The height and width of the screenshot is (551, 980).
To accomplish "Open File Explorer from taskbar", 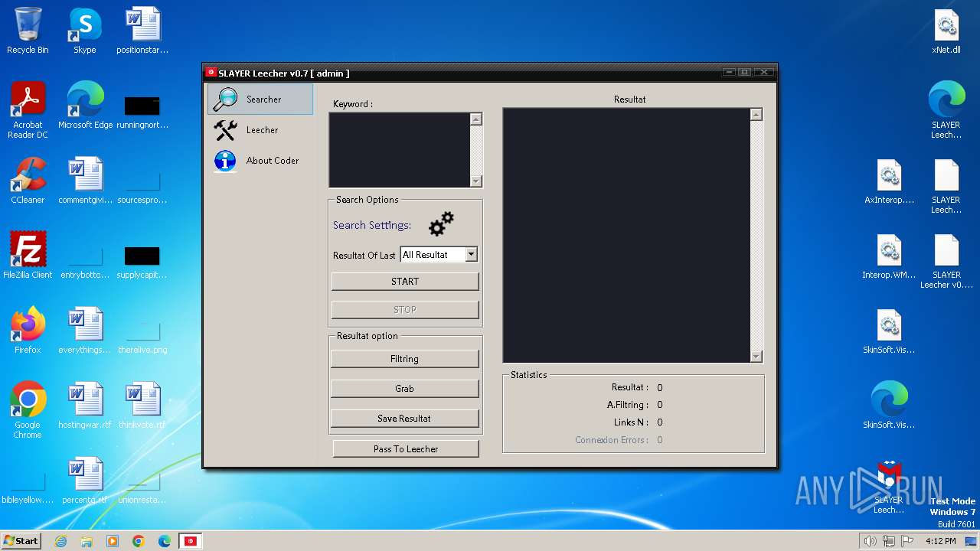I will (x=87, y=541).
